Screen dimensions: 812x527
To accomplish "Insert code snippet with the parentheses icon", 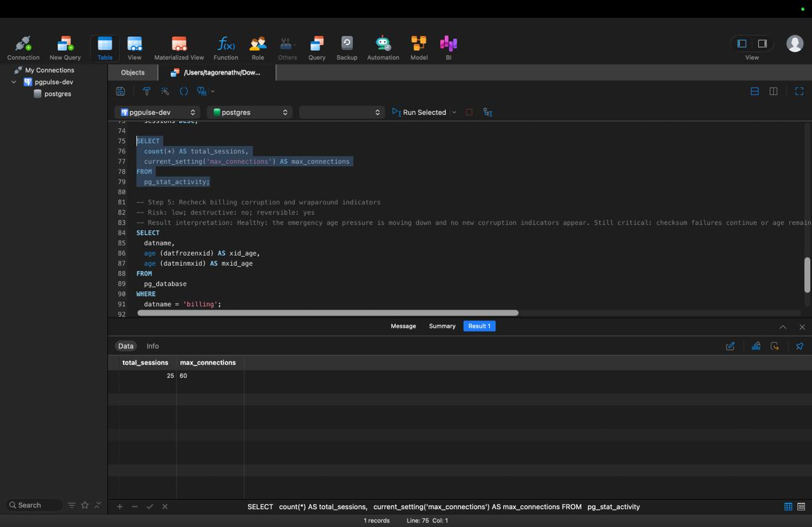I will click(184, 91).
